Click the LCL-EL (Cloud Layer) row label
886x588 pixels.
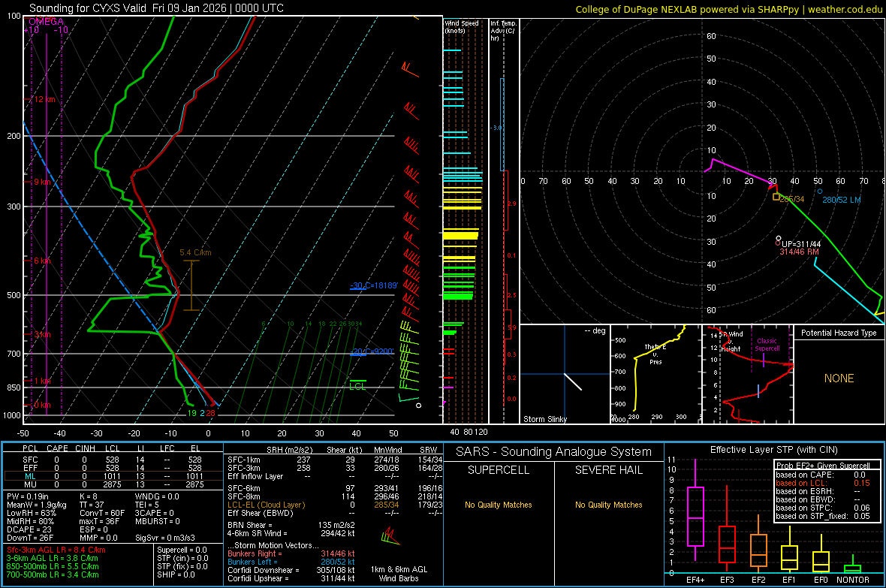click(x=266, y=505)
